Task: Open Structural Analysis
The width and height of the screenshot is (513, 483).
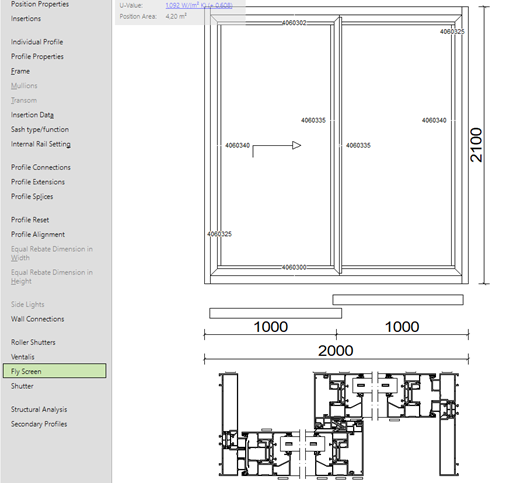Action: point(39,409)
